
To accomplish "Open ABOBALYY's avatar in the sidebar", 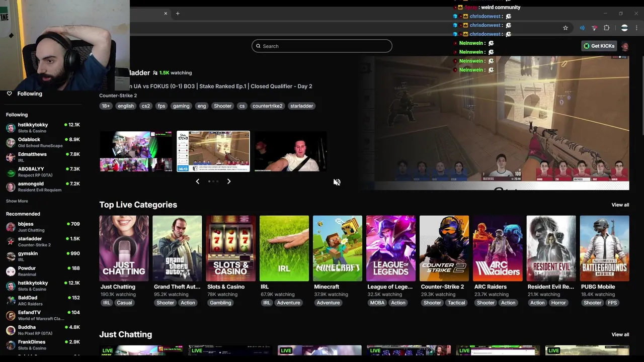I will coord(11,172).
